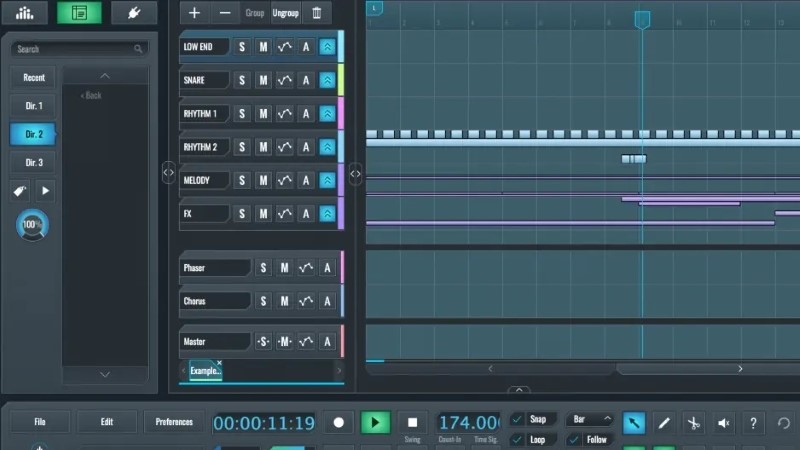
Task: Add a new track with plus
Action: [194, 13]
